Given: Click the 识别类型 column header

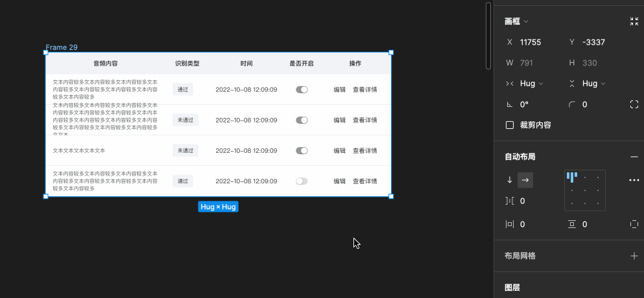Looking at the screenshot, I should pyautogui.click(x=187, y=63).
